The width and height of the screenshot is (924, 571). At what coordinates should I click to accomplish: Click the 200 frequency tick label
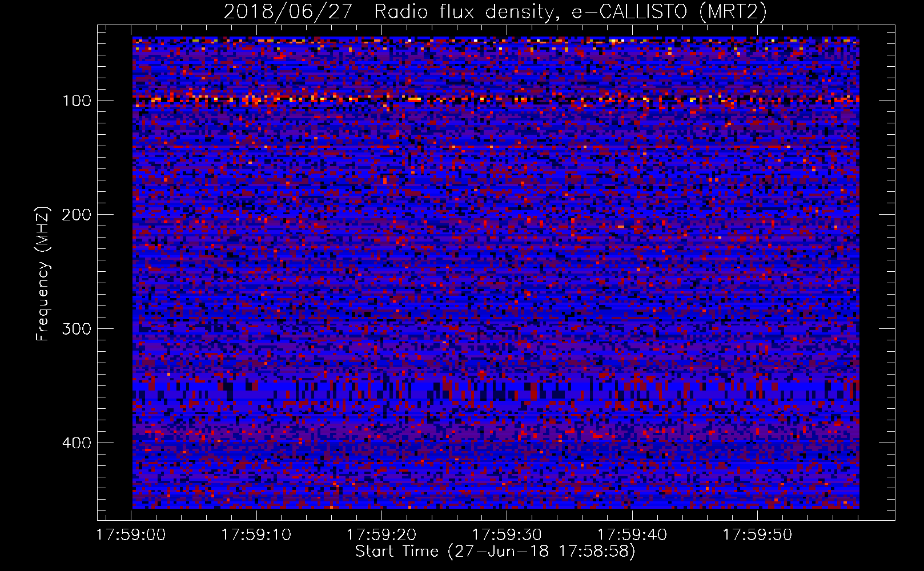77,215
